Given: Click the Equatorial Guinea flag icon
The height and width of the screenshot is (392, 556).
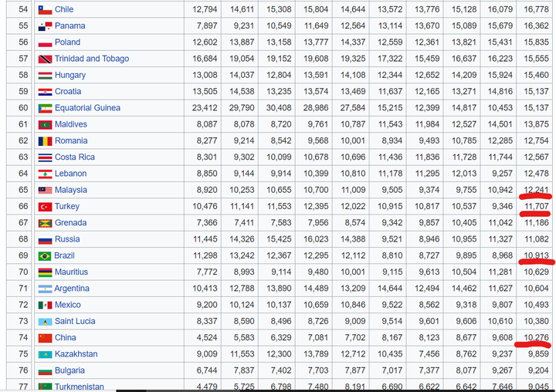Looking at the screenshot, I should [x=45, y=108].
